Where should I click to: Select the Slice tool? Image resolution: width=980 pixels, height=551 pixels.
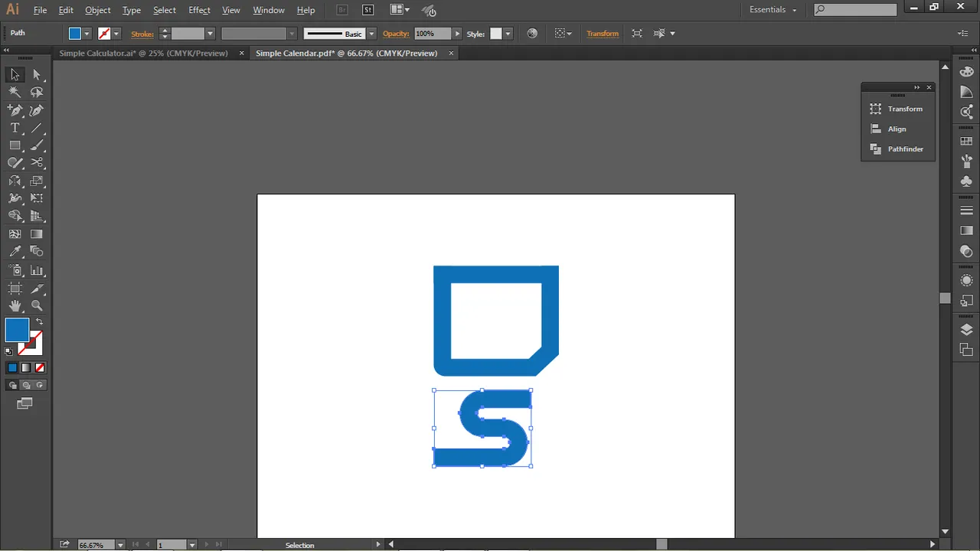pos(37,289)
